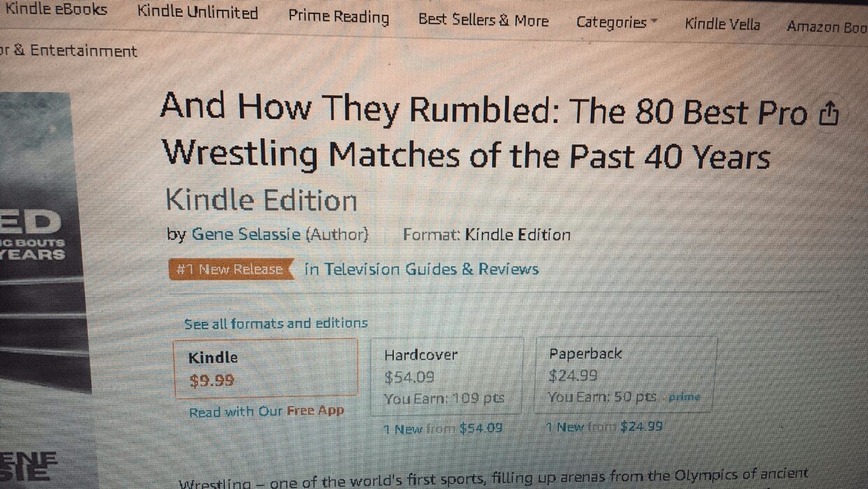Go to Prime Reading
Viewport: 868px width, 489px height.
[x=338, y=17]
